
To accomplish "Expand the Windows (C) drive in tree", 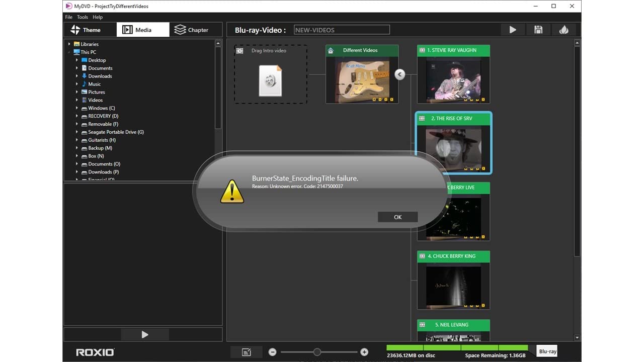I will point(76,108).
